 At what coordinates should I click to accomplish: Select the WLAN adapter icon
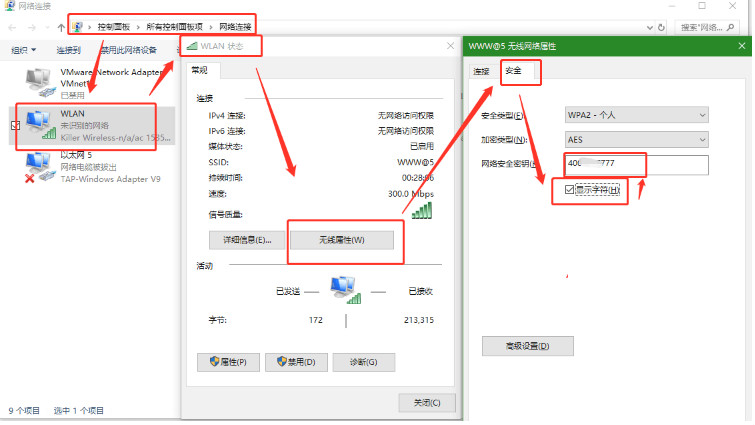point(40,124)
